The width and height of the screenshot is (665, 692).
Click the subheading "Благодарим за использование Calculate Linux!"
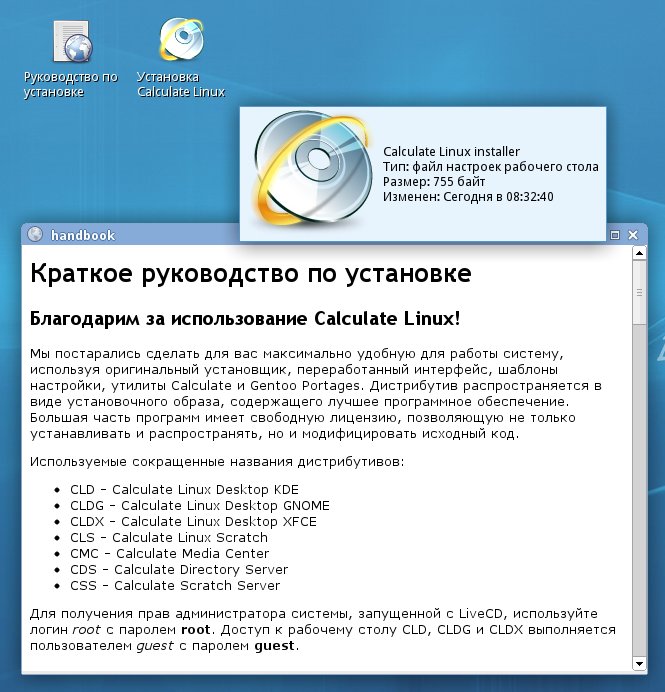pyautogui.click(x=245, y=319)
